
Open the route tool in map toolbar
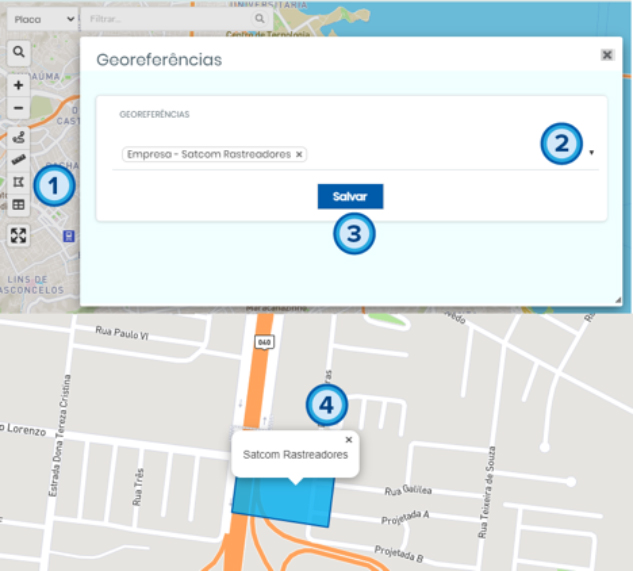coord(18,139)
